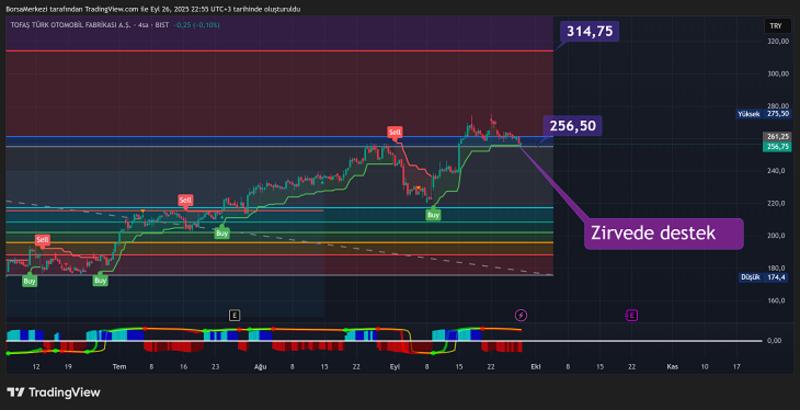The width and height of the screenshot is (800, 410).
Task: Click the 'Kas' month label on time axis
Action: (672, 367)
